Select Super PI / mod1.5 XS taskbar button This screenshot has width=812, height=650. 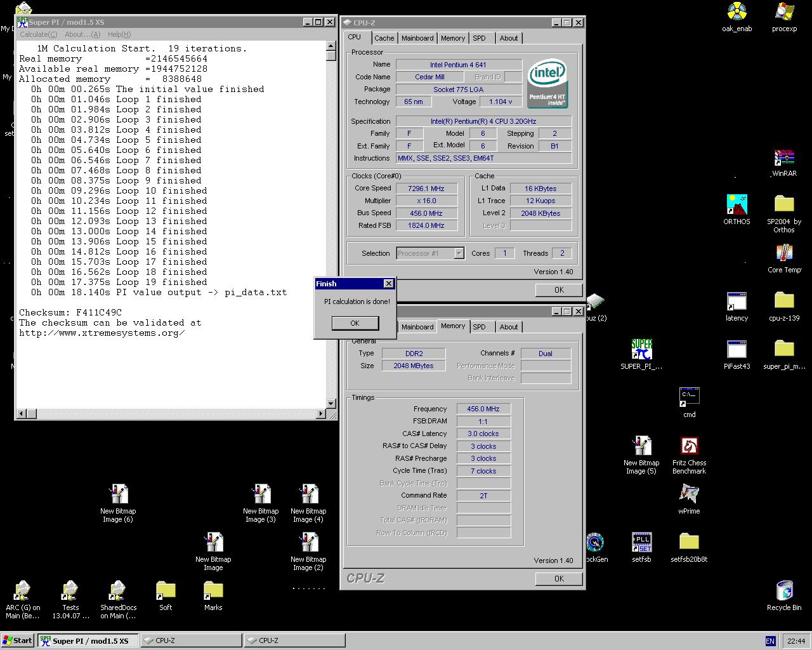click(x=88, y=640)
